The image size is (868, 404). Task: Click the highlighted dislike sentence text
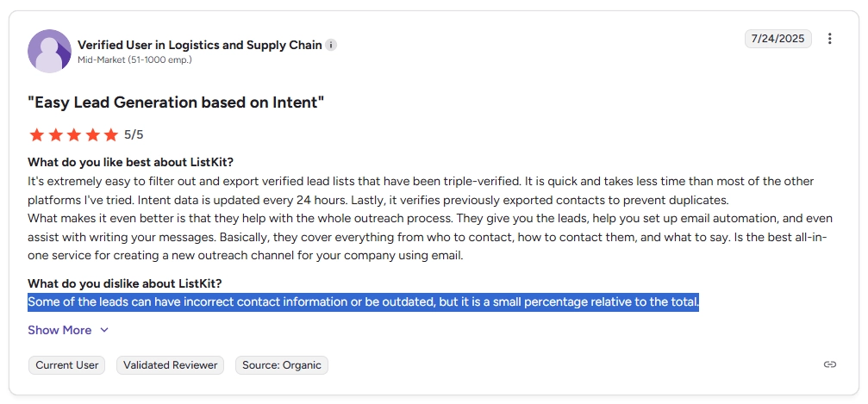point(363,302)
